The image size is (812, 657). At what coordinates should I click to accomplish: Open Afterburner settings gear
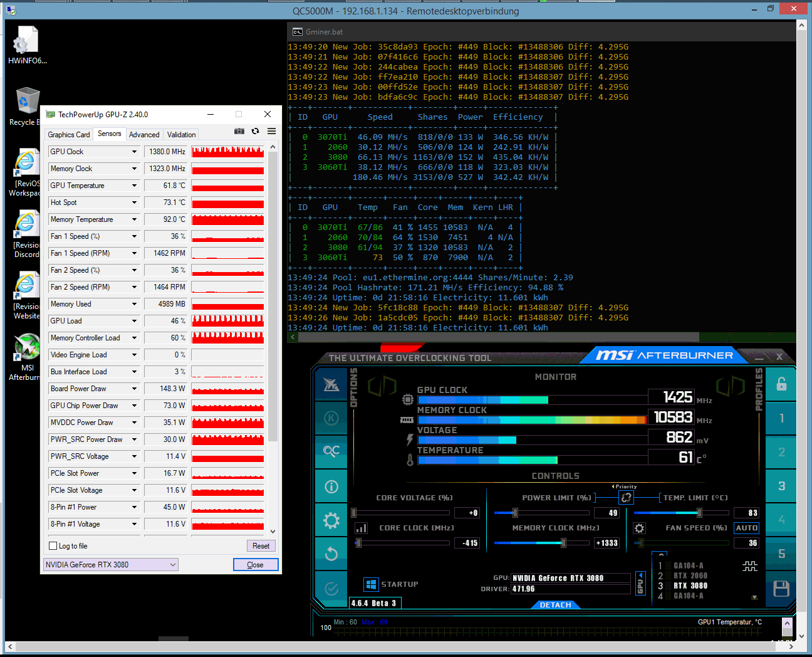pos(331,520)
